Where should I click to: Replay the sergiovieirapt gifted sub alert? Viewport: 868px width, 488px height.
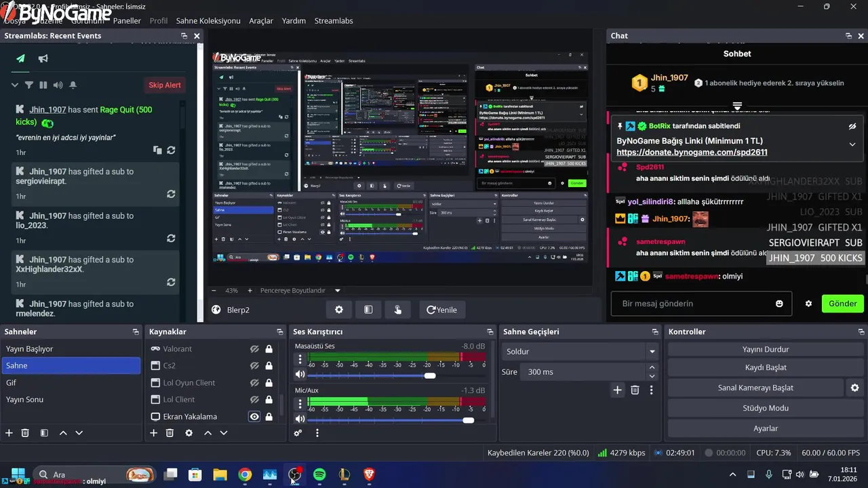[171, 194]
